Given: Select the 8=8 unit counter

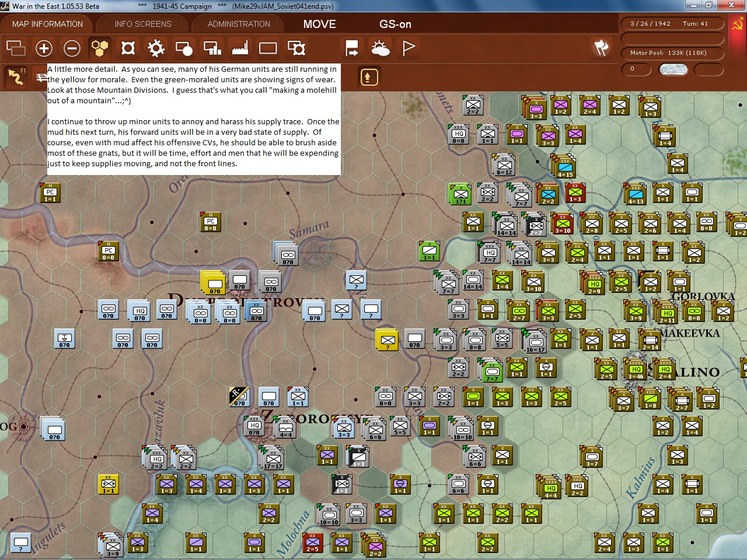Looking at the screenshot, I should click(474, 340).
